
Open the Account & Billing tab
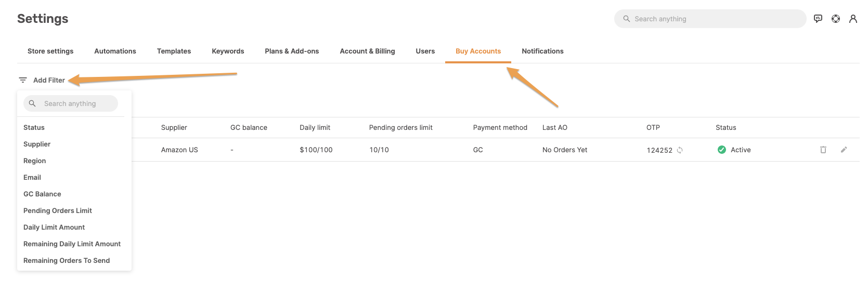(x=367, y=51)
